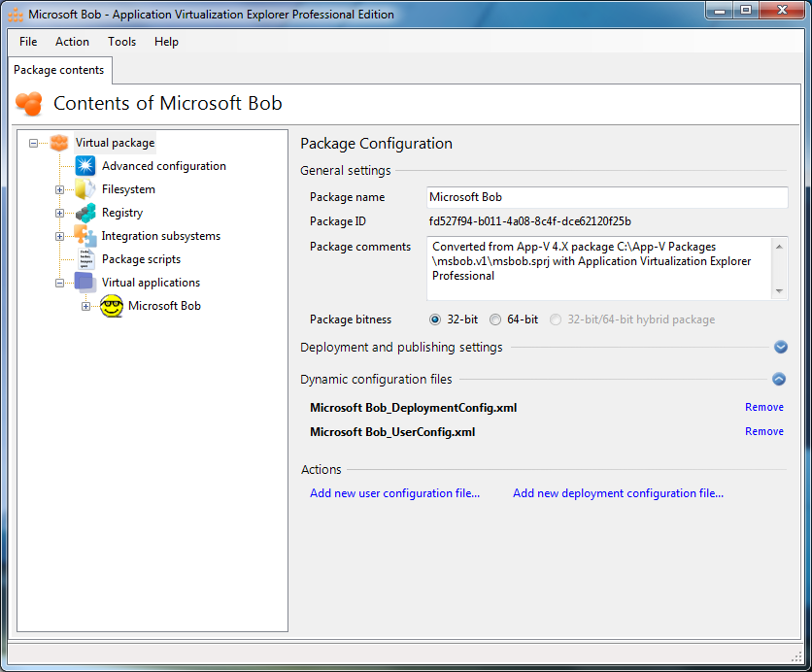Expand Deployment and publishing settings section
This screenshot has width=812, height=672.
coord(780,348)
